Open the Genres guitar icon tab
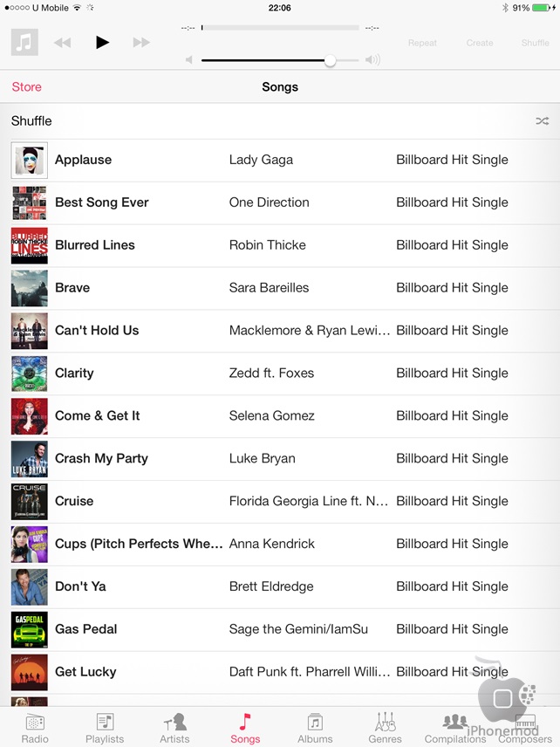This screenshot has height=747, width=560. [x=385, y=728]
